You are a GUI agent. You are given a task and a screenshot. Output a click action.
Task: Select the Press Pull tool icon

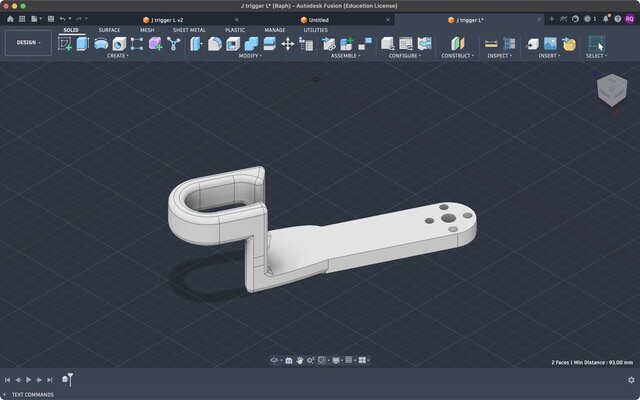196,44
